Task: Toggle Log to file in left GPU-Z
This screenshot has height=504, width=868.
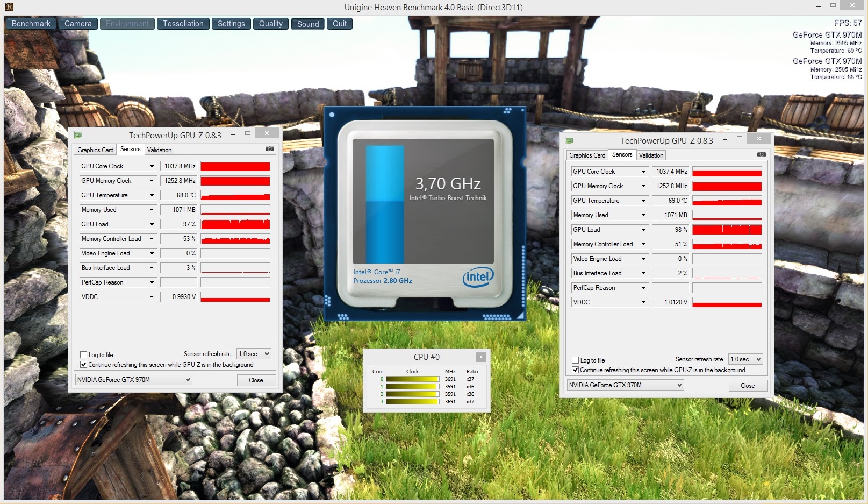Action: [83, 355]
